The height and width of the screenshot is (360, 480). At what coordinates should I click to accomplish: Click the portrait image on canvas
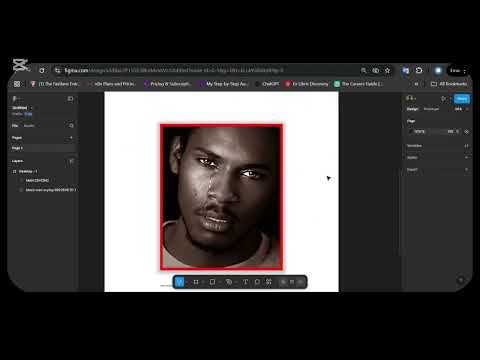[x=221, y=197]
